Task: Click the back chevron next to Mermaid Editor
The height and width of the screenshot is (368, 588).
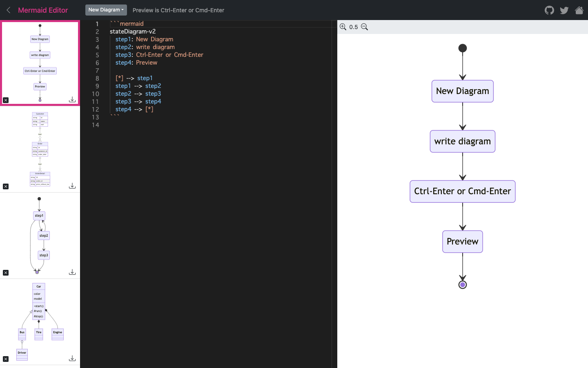Action: (x=8, y=10)
